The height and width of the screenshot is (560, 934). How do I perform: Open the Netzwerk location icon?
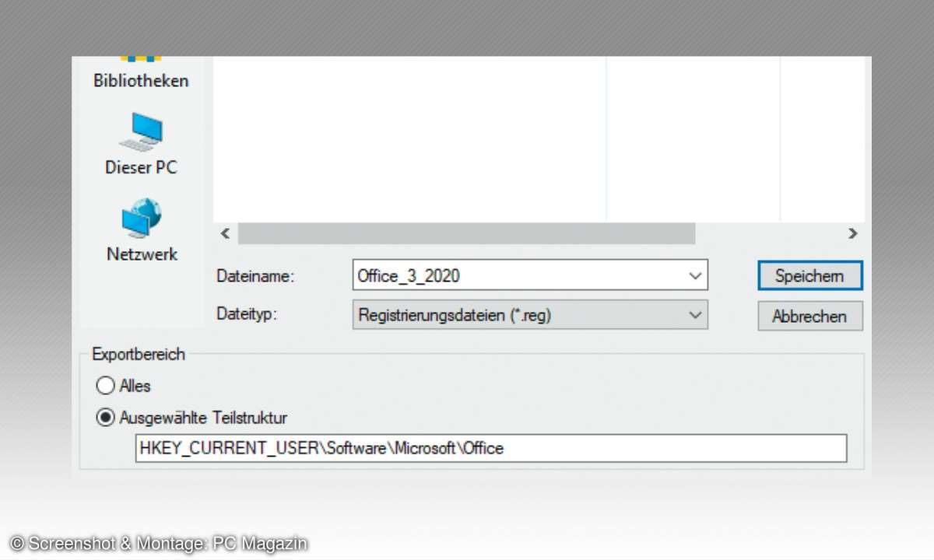coord(141,219)
